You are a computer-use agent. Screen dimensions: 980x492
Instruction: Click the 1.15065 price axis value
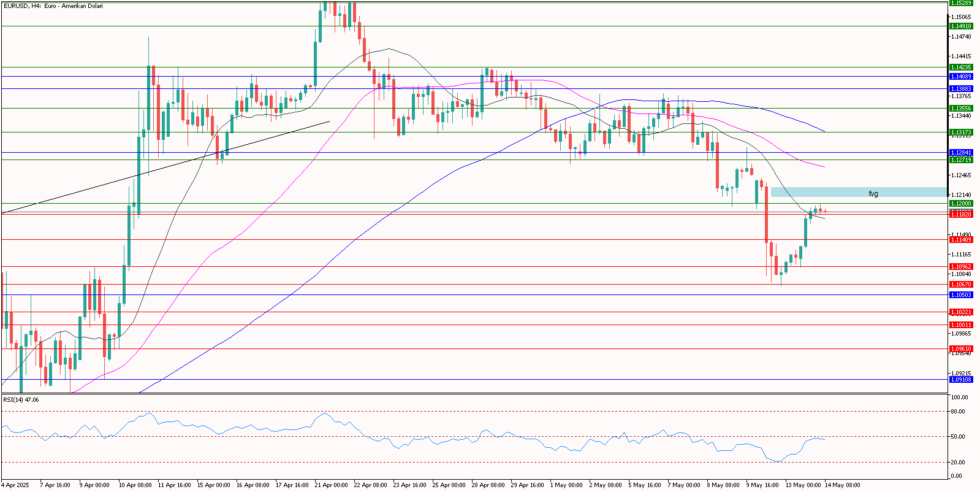click(961, 17)
